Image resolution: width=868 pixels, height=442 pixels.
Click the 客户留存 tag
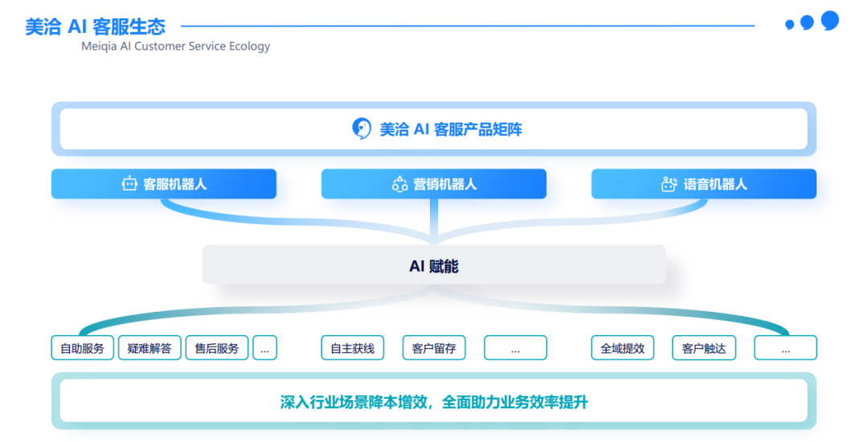(x=434, y=348)
